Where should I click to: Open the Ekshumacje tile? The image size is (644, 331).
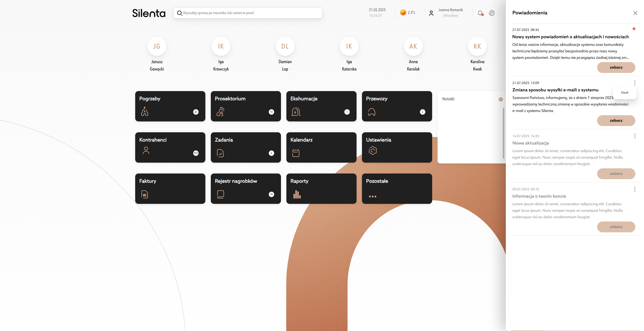coord(321,106)
